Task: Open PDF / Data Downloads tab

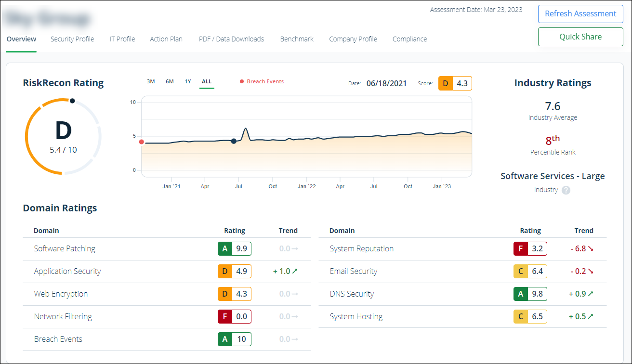Action: tap(231, 39)
